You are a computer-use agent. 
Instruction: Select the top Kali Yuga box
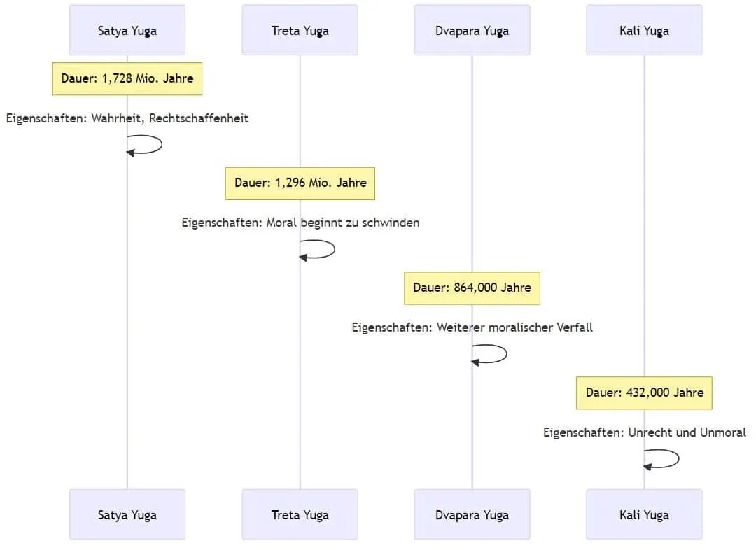point(644,30)
